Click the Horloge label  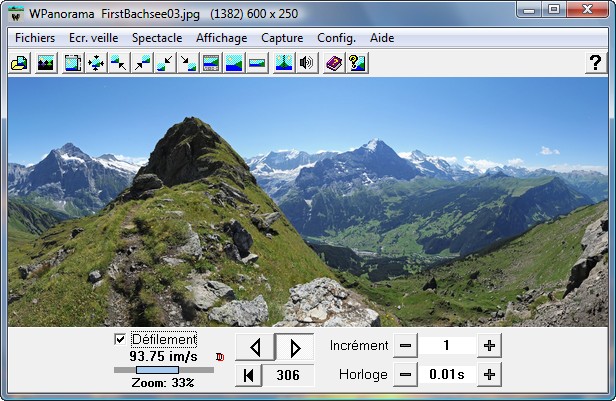click(363, 375)
